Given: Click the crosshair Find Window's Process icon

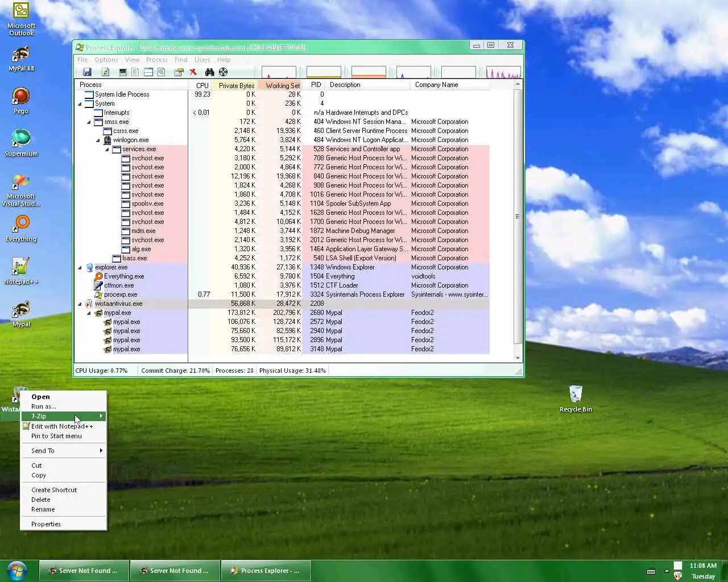Looking at the screenshot, I should pos(223,72).
